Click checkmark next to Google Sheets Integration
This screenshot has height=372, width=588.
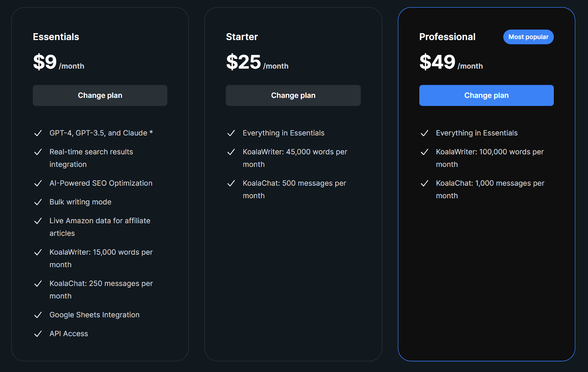point(38,315)
